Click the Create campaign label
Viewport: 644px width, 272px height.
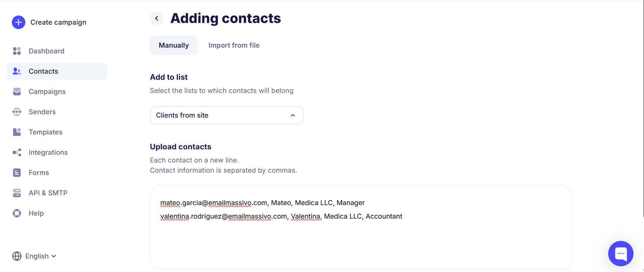pyautogui.click(x=58, y=22)
